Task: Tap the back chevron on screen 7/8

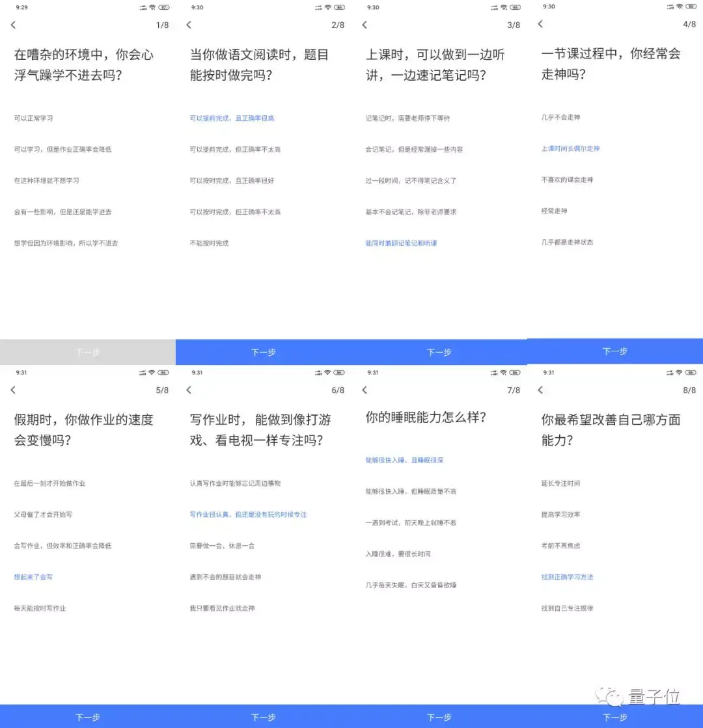Action: pyautogui.click(x=365, y=390)
